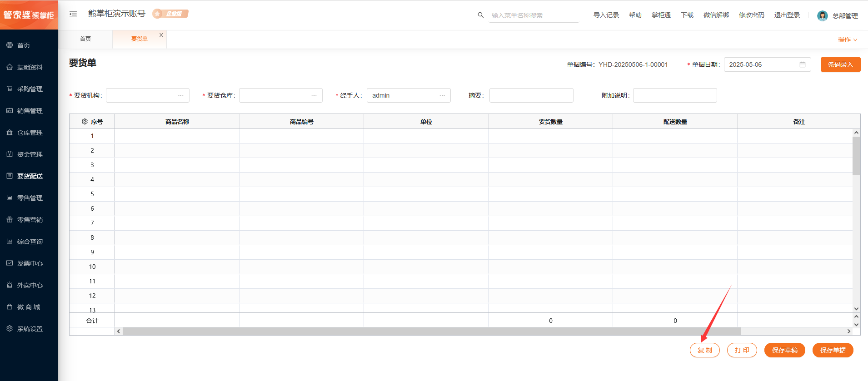Close the 要货单 tab
The width and height of the screenshot is (868, 381).
point(161,35)
